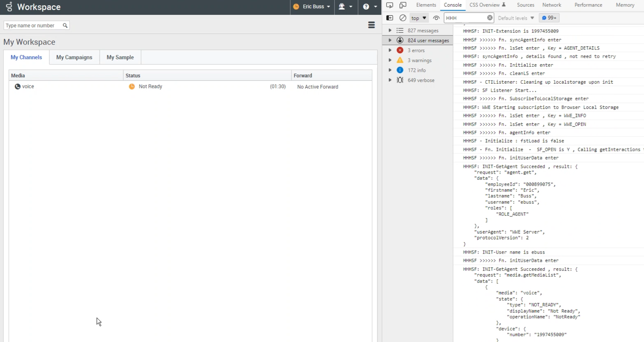
Task: Clear the console with the ban icon
Action: click(403, 18)
